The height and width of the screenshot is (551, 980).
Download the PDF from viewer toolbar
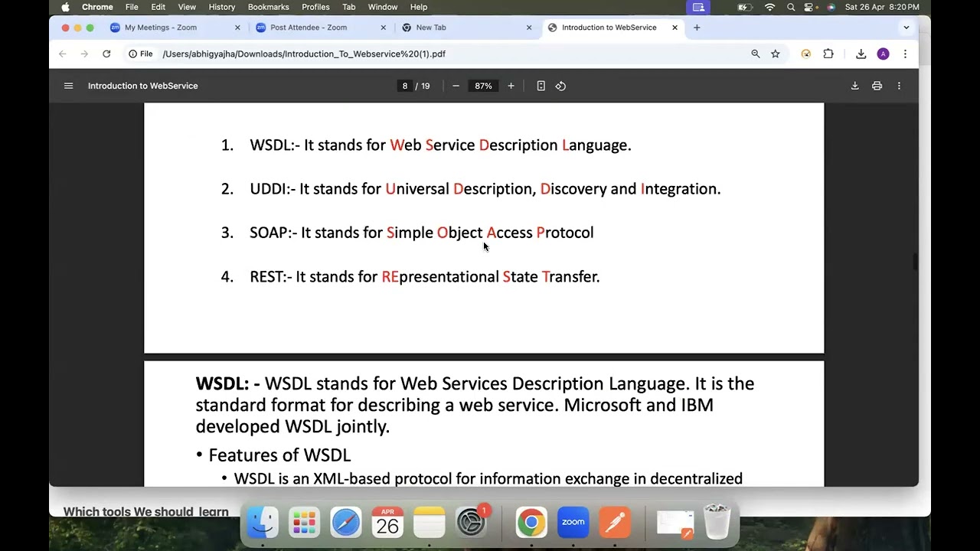[x=854, y=86]
